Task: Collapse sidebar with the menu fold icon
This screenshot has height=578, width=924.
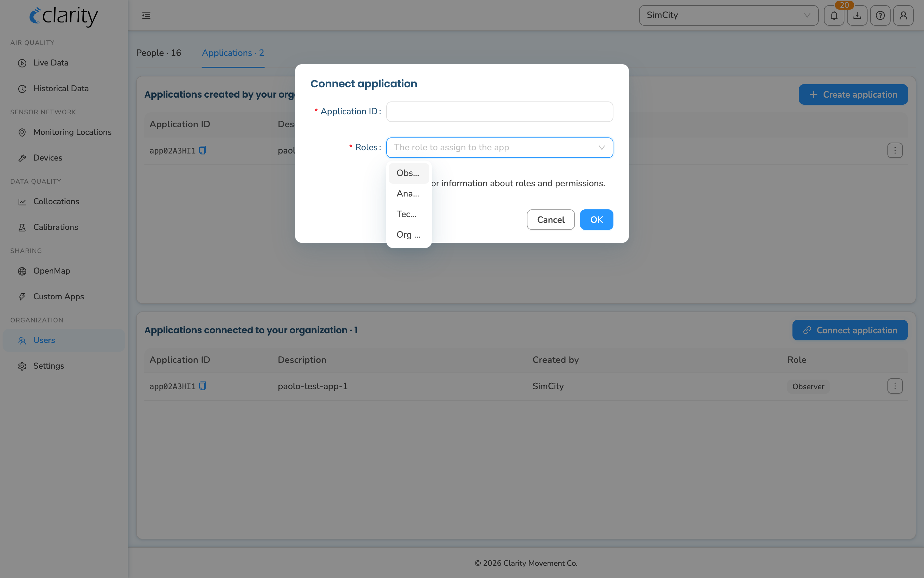Action: coord(146,15)
